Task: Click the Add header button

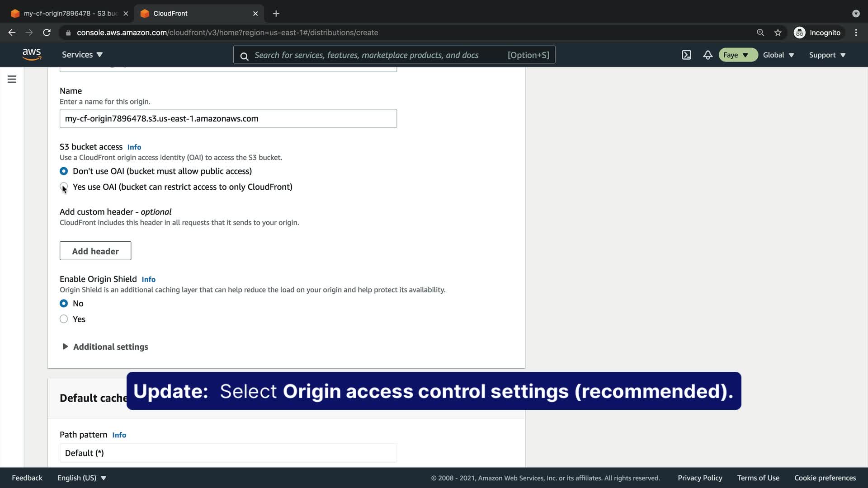Action: pos(95,251)
